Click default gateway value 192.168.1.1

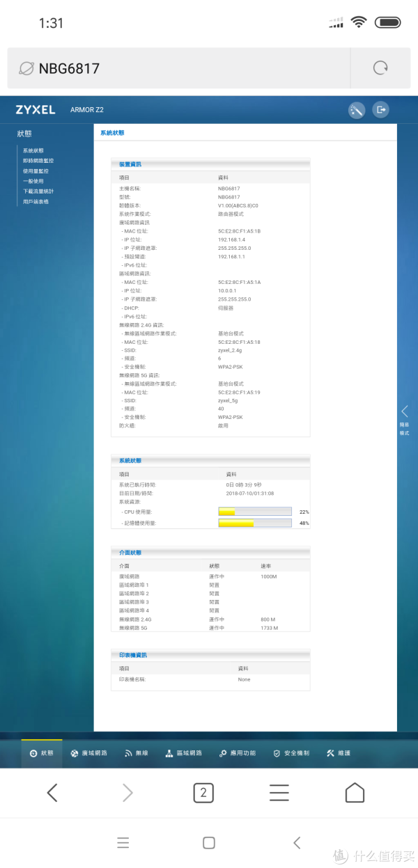click(x=232, y=257)
